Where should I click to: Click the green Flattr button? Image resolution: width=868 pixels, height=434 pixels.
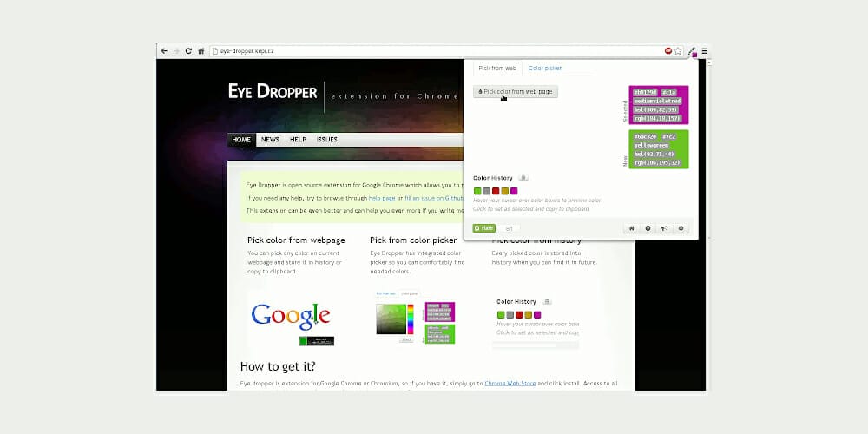coord(483,228)
